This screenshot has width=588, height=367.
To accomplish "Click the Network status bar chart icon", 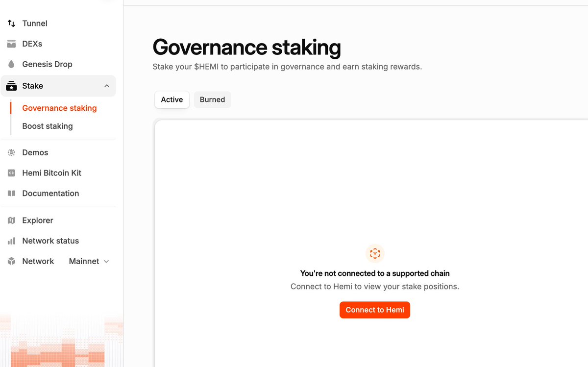I will pyautogui.click(x=11, y=241).
